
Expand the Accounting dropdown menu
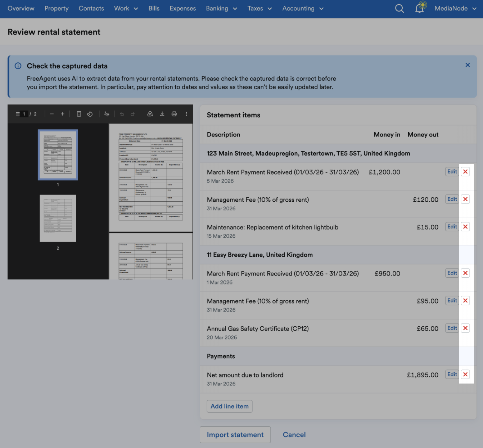303,8
